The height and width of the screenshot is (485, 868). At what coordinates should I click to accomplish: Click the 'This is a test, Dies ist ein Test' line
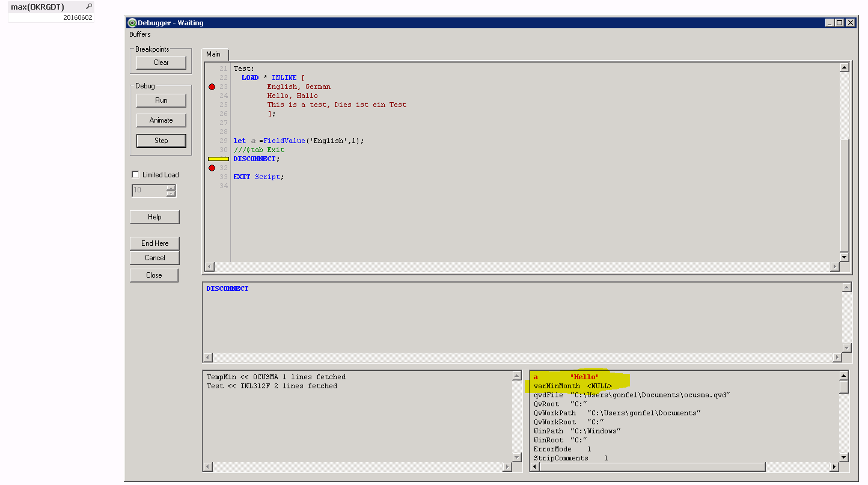(x=337, y=105)
